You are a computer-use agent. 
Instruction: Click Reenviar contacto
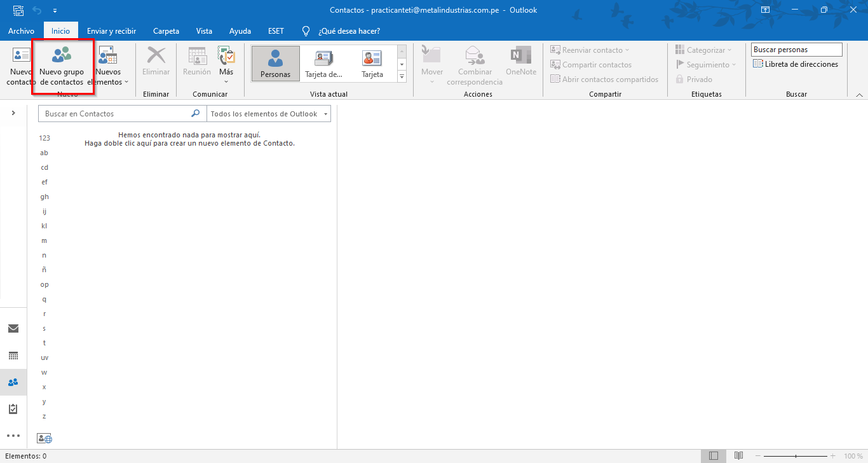click(590, 50)
